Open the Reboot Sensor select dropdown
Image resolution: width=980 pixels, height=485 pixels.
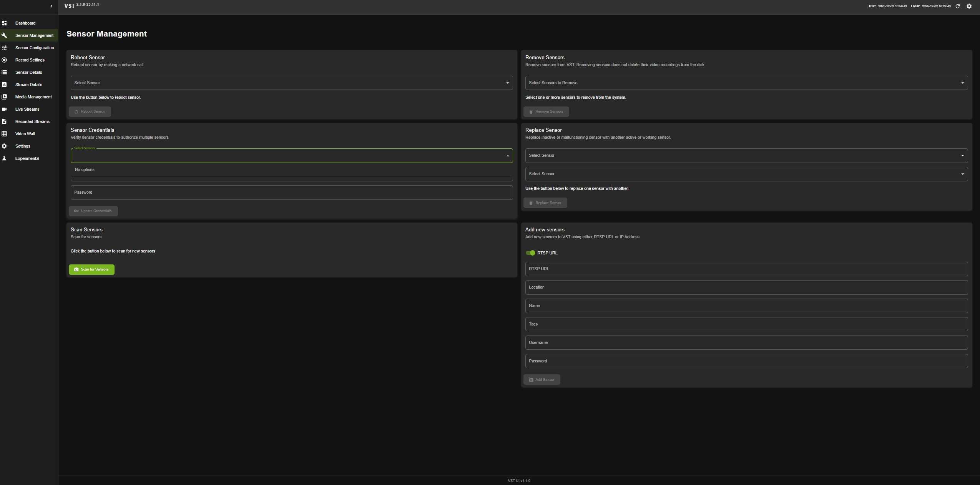coord(291,83)
